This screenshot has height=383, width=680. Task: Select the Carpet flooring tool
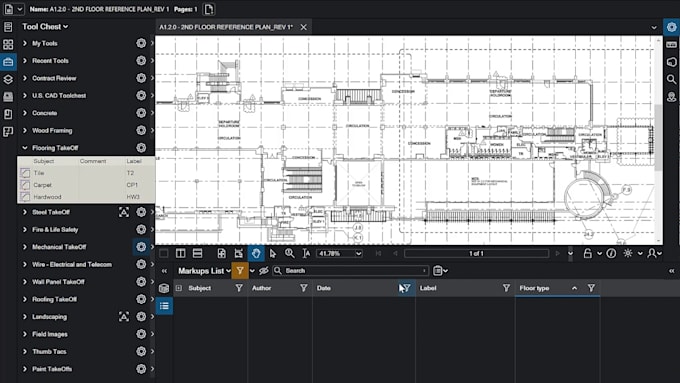[86, 185]
